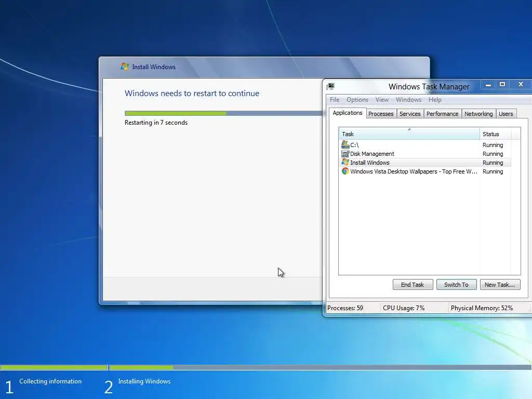Click the Installing Windows step label
The image size is (532, 399).
pos(144,381)
